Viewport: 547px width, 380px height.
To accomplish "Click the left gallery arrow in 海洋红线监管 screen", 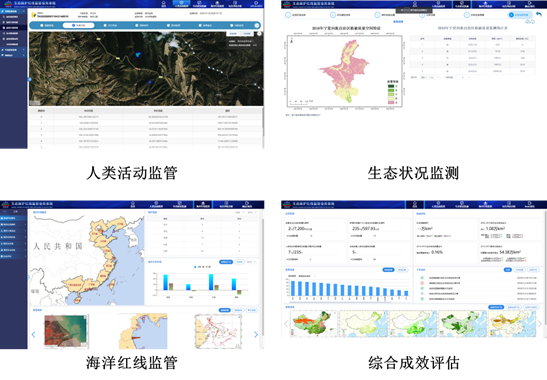I will [x=33, y=334].
